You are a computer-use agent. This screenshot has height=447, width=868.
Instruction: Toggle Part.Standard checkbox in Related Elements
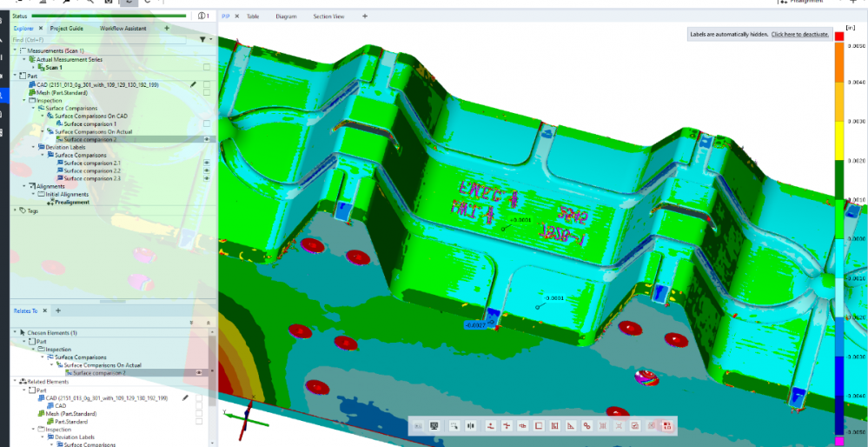coord(199,422)
